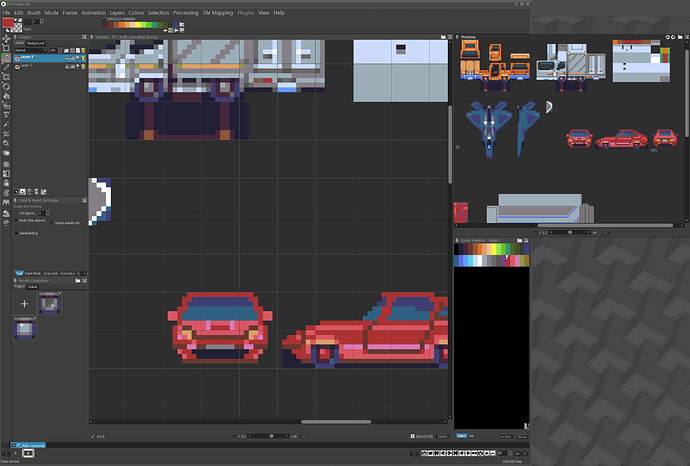Open the folder icon in Color Palette header
Image resolution: width=690 pixels, height=466 pixels.
tap(520, 240)
